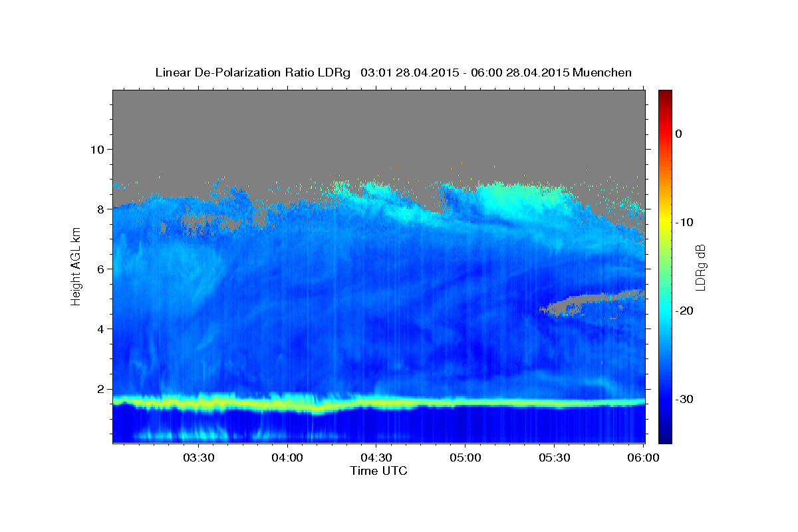Click the colorbar label 'LDRg dB'
798x532 pixels.
coord(700,267)
